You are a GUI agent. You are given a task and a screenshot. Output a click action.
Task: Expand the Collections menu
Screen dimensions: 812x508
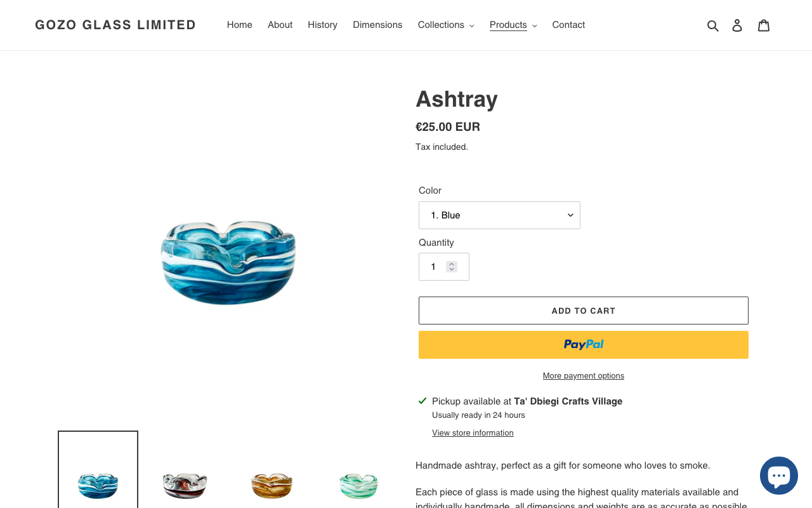click(x=446, y=25)
